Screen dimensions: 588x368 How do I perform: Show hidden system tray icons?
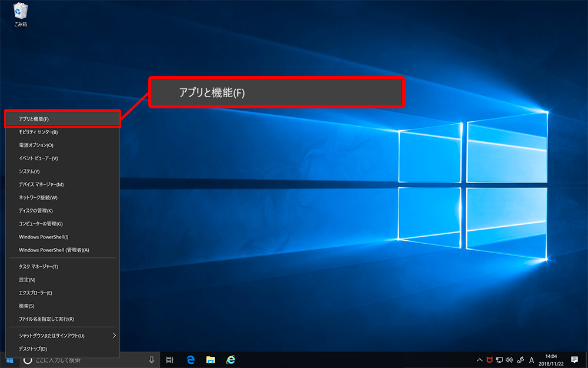pos(480,360)
